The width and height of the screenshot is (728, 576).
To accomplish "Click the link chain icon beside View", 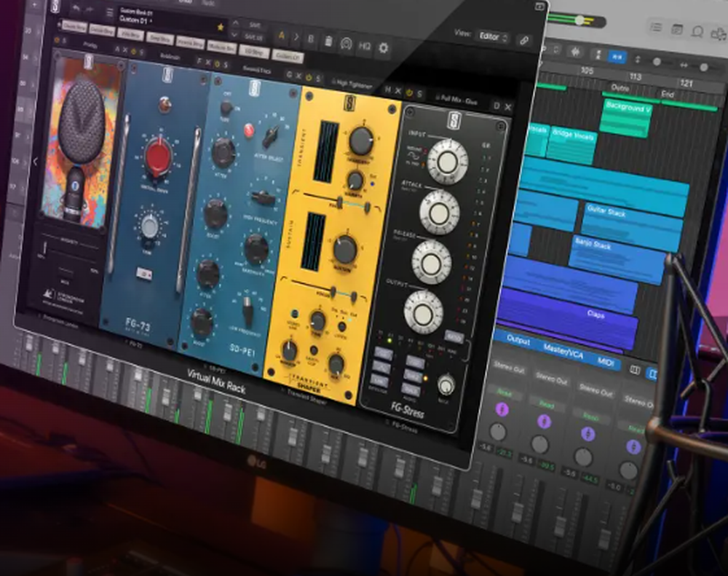I will tap(524, 40).
